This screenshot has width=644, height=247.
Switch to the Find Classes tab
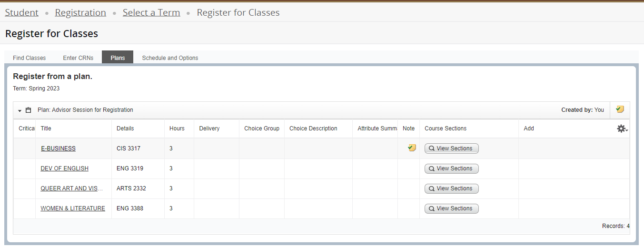[30, 58]
